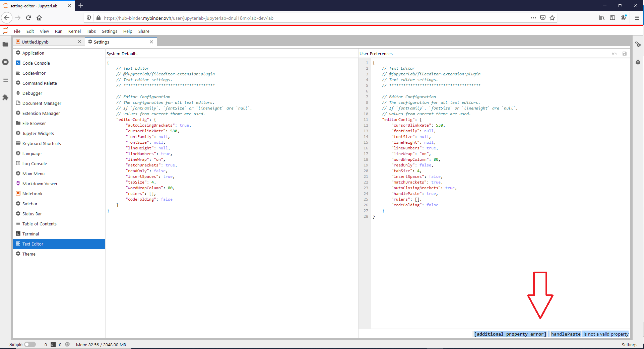Image resolution: width=644 pixels, height=349 pixels.
Task: Open the Tabs menu
Action: click(x=91, y=31)
